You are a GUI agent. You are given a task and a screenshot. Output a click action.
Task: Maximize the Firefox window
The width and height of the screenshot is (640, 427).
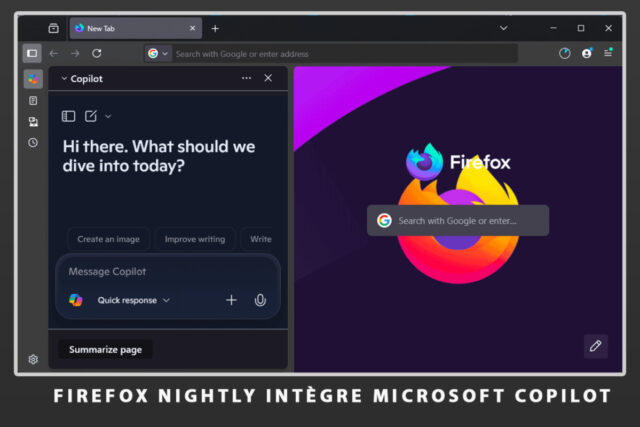(581, 28)
